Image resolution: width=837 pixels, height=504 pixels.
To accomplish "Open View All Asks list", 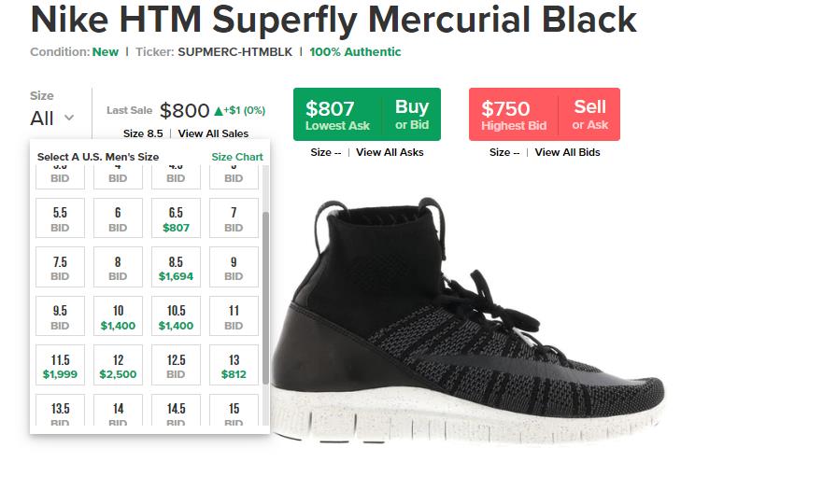I will (390, 152).
